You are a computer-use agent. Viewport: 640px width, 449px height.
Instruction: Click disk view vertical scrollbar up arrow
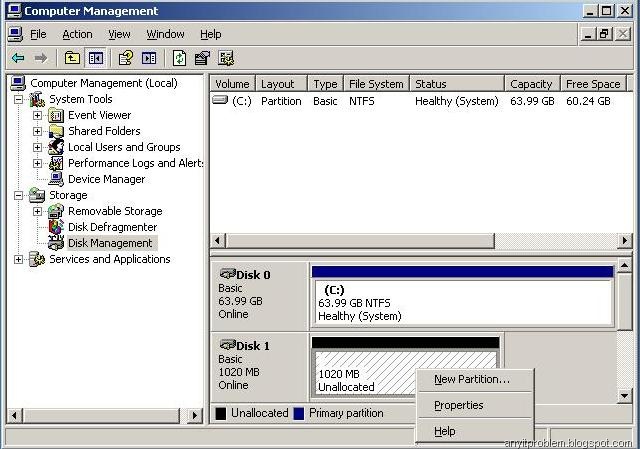[624, 266]
